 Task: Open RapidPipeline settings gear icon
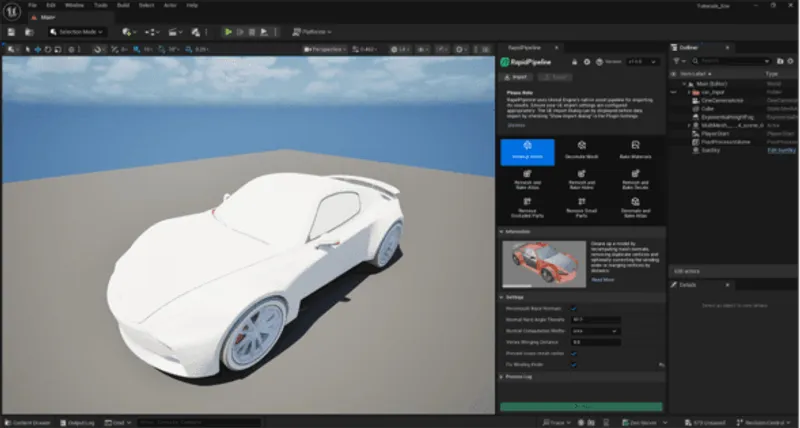[586, 62]
